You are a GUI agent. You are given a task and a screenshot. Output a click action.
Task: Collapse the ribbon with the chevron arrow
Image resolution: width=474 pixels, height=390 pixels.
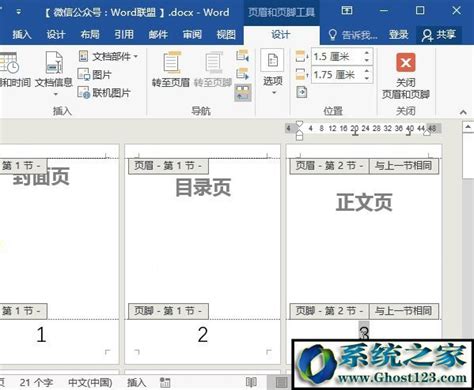pos(463,112)
